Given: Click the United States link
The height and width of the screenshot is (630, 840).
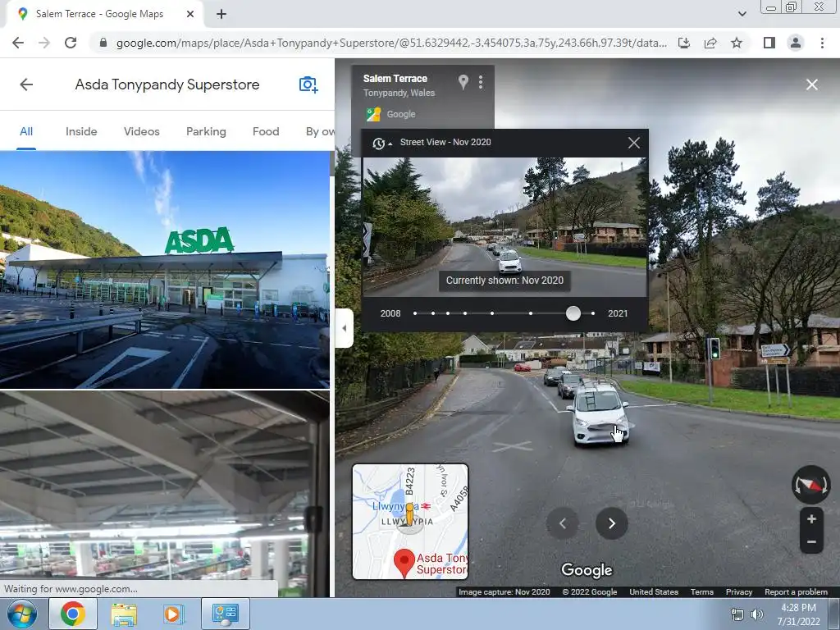Looking at the screenshot, I should [x=654, y=592].
